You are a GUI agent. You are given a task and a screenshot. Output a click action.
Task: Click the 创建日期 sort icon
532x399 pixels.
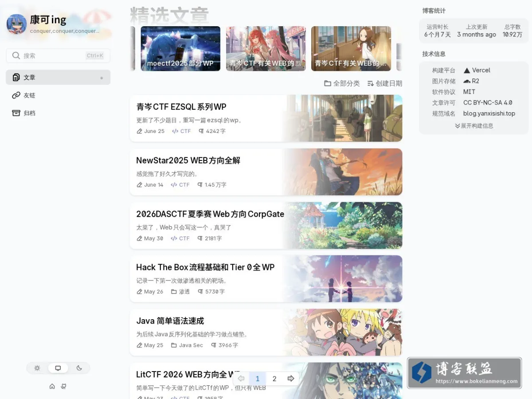click(370, 83)
